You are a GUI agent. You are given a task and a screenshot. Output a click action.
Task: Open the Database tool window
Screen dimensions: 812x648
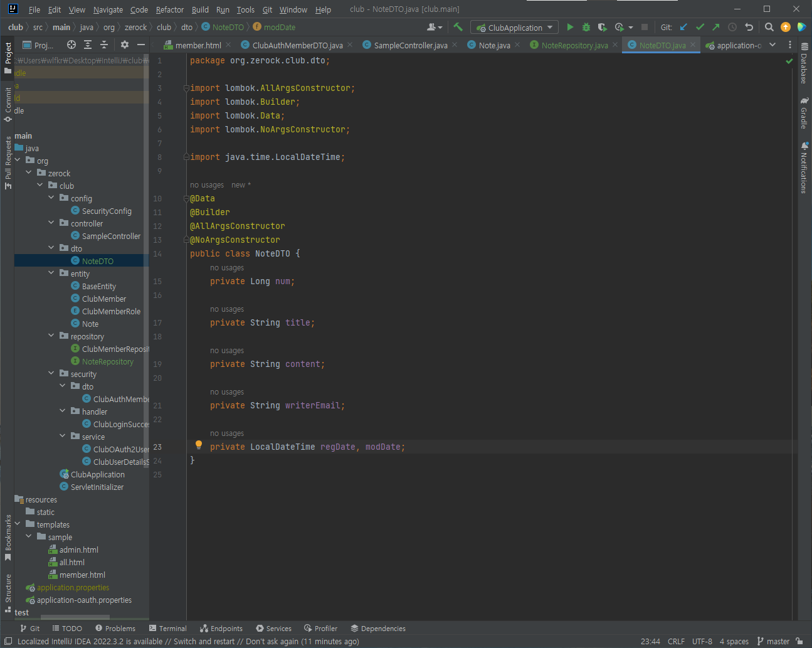tap(804, 63)
